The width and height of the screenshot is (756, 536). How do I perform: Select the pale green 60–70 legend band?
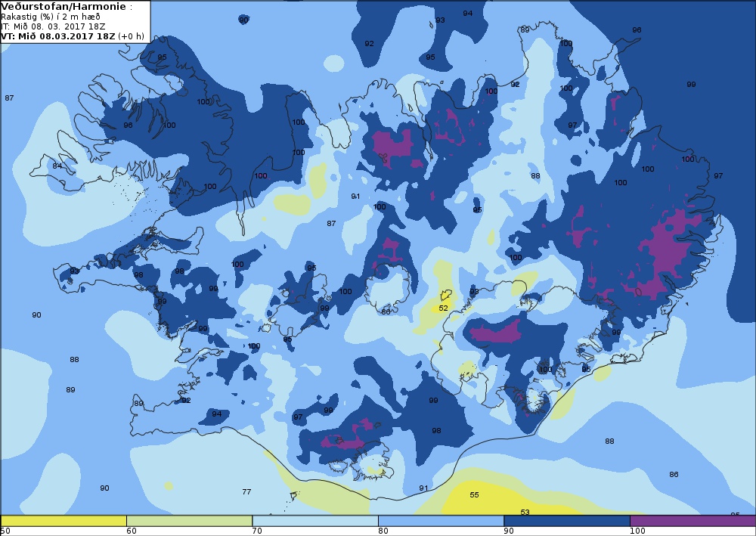click(x=189, y=521)
